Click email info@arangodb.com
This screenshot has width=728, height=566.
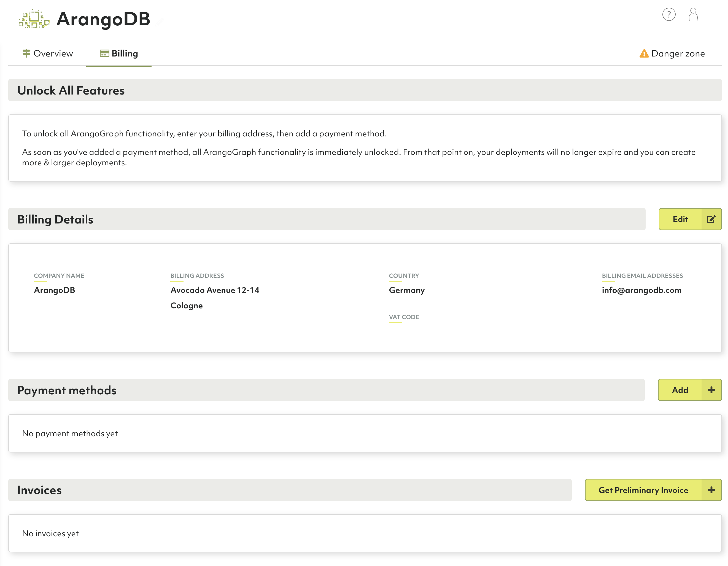[641, 290]
